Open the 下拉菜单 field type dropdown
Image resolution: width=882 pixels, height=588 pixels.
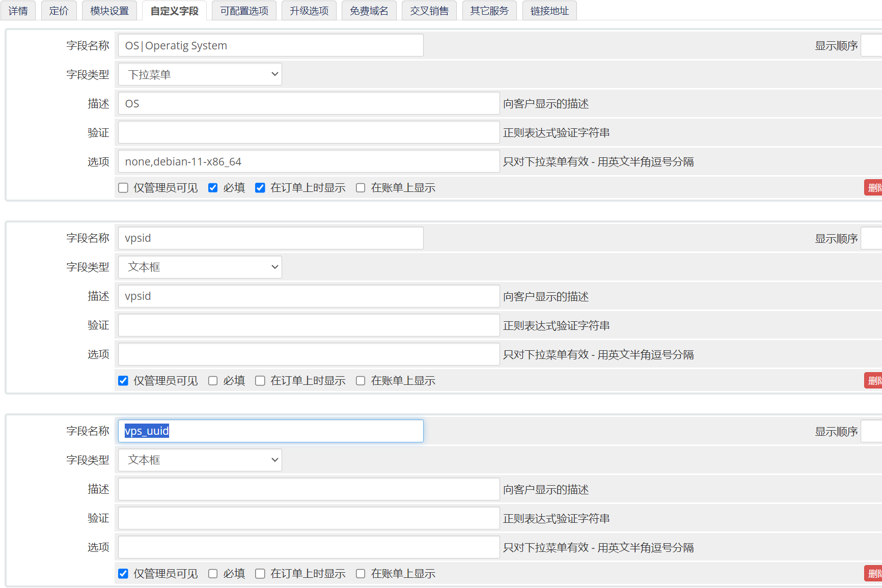click(200, 74)
